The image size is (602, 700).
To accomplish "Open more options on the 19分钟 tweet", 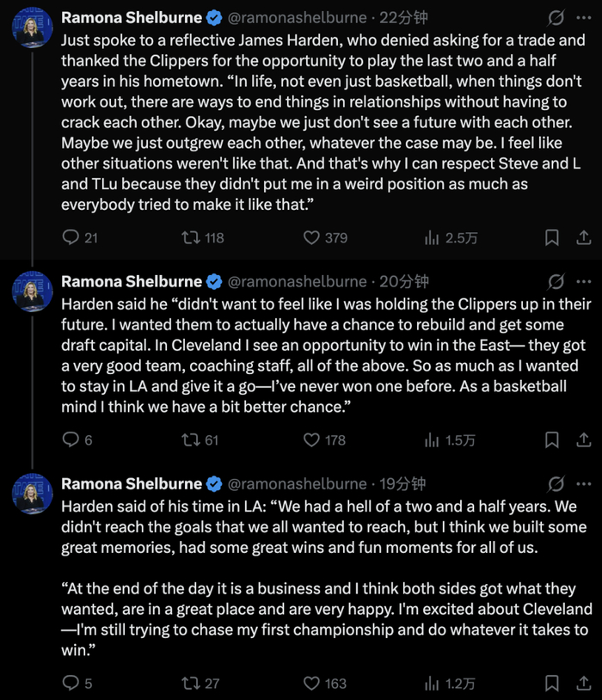I will coord(583,483).
